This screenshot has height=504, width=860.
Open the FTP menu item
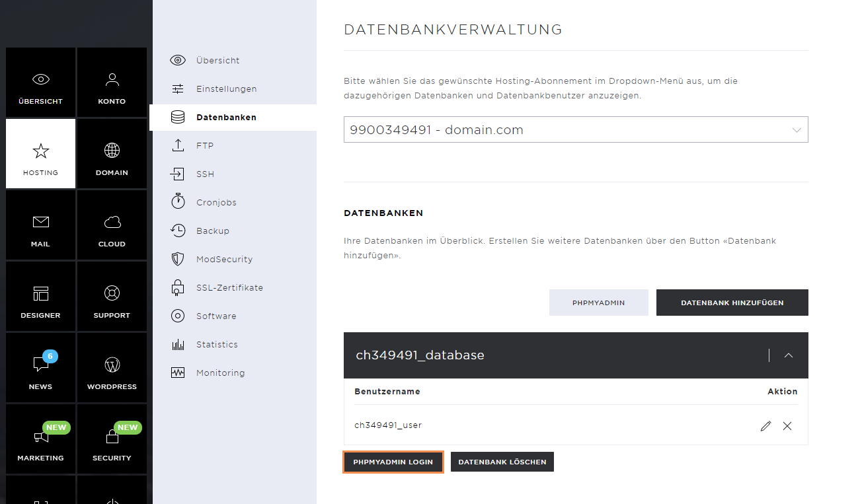pos(205,145)
